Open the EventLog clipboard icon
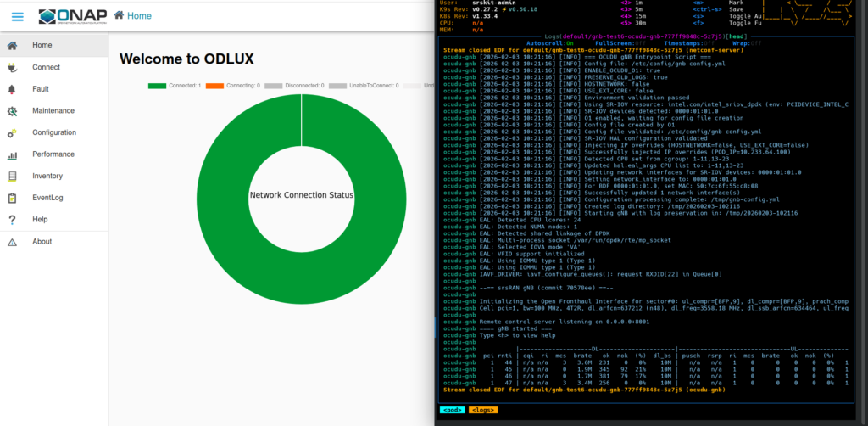Viewport: 868px width, 426px height. 12,199
